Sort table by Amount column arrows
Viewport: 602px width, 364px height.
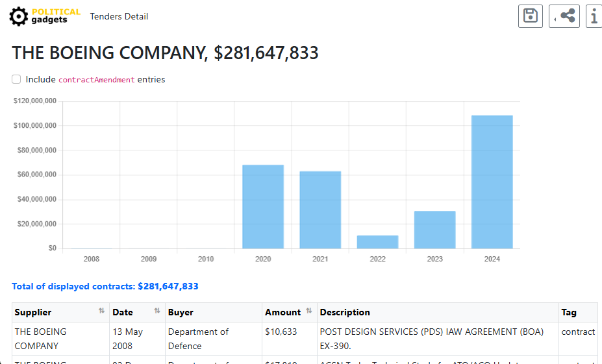pos(309,311)
